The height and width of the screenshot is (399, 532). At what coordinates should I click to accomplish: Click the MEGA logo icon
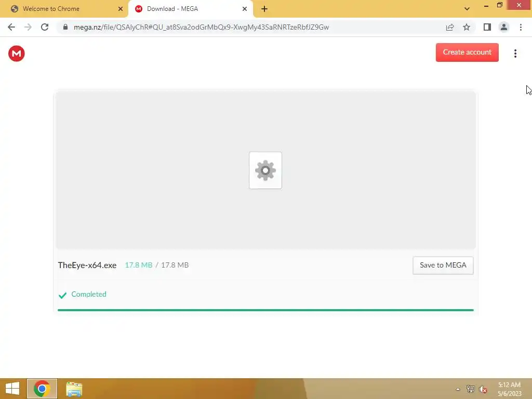(16, 54)
